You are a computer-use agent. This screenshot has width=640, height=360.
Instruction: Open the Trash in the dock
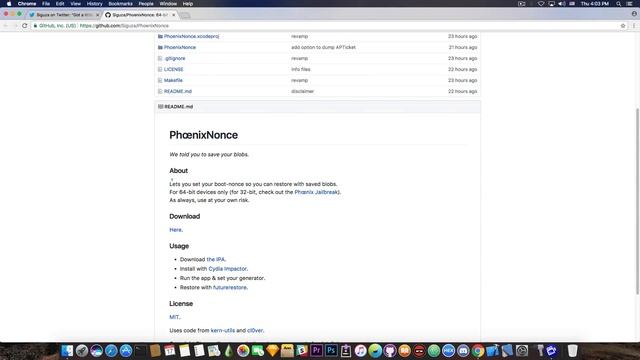(x=572, y=351)
